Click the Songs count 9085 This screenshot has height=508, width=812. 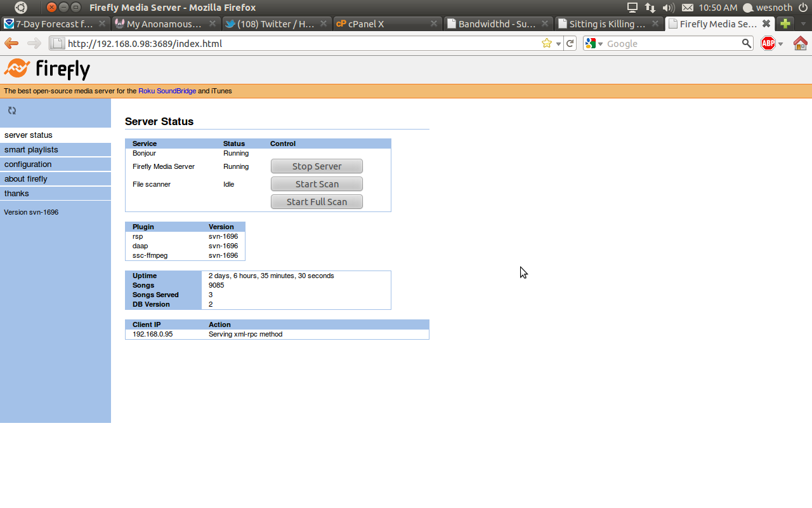216,285
